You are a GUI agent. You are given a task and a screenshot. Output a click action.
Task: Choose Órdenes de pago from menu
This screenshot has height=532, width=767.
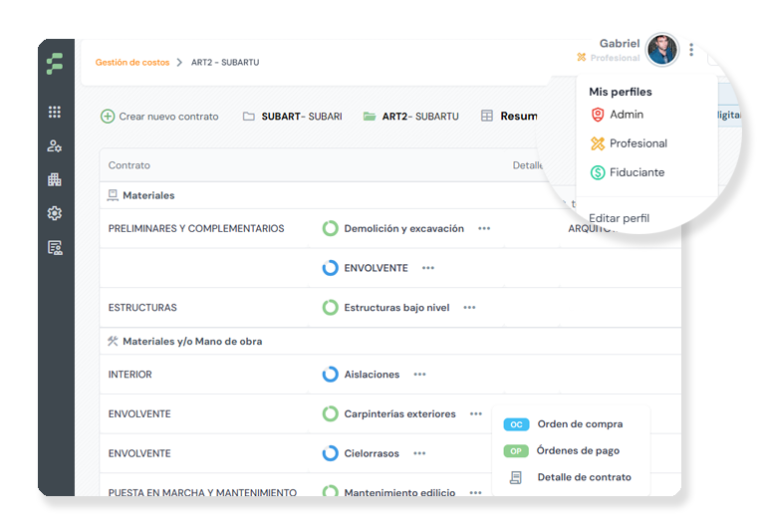(577, 451)
